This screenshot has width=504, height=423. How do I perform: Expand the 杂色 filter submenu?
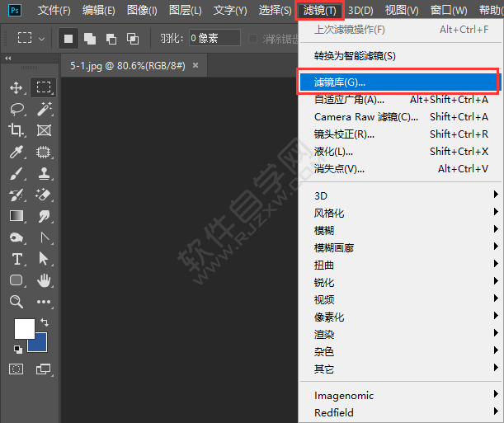pos(401,351)
